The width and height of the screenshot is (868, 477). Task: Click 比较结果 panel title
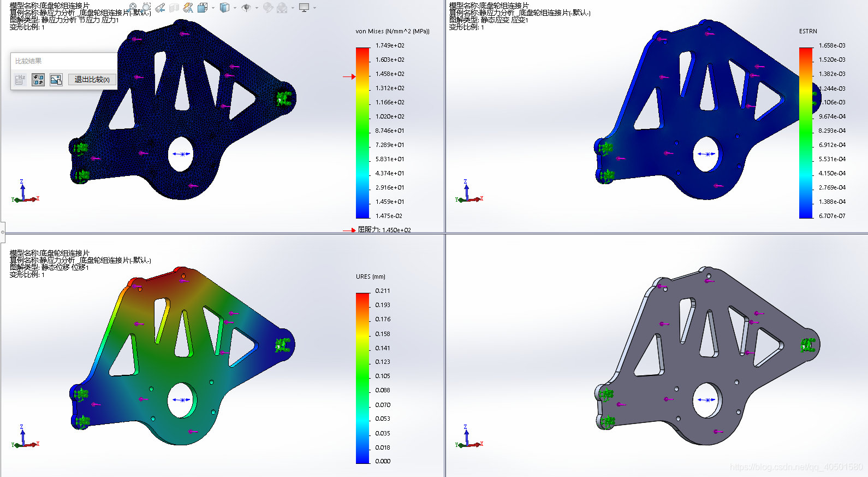[x=28, y=61]
